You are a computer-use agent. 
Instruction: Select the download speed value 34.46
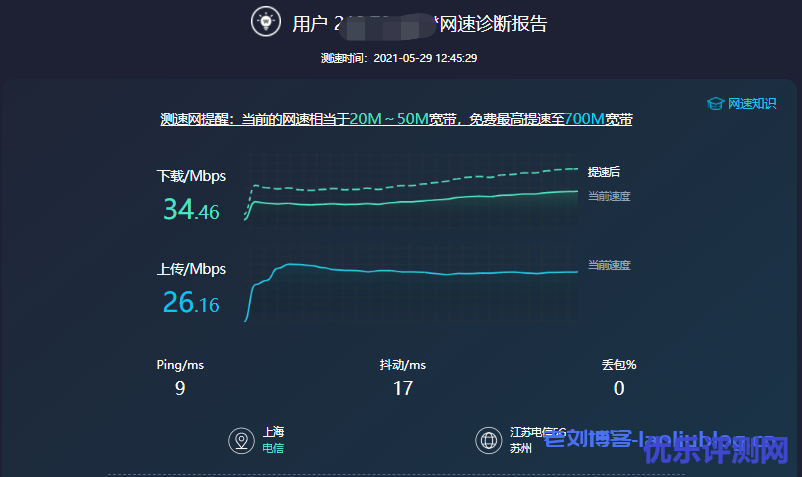[x=191, y=210]
